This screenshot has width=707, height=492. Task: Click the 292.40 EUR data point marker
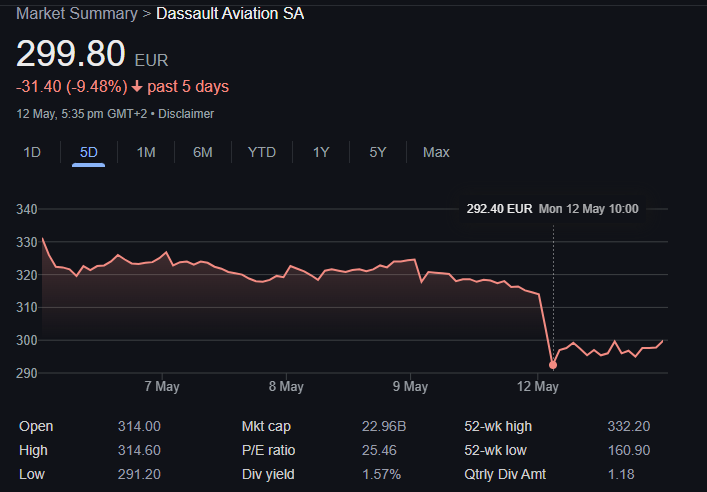pos(553,365)
